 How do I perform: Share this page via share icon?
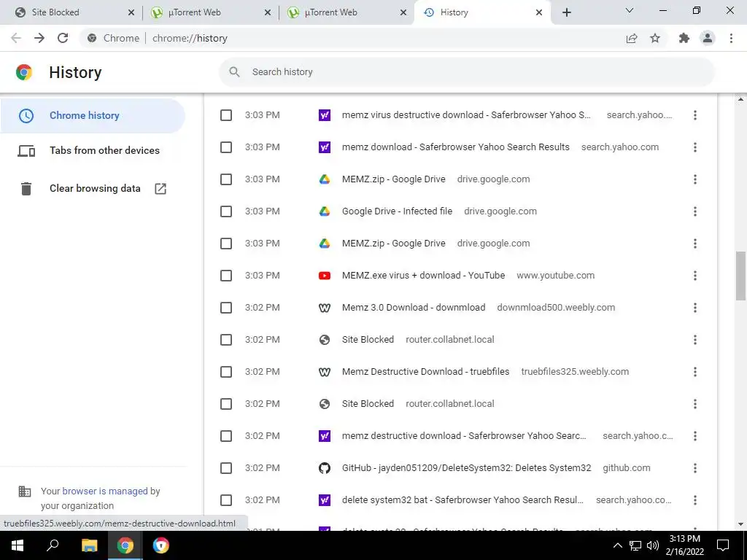click(x=632, y=38)
